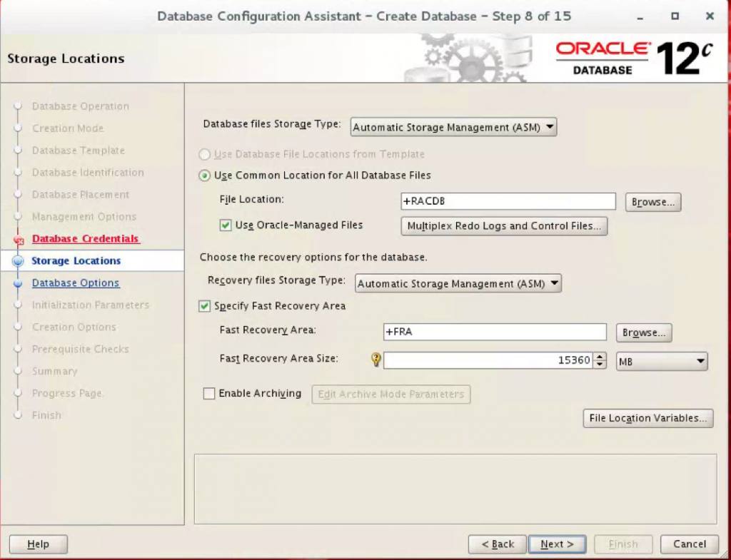
Task: Click the File Location text field
Action: coord(508,202)
